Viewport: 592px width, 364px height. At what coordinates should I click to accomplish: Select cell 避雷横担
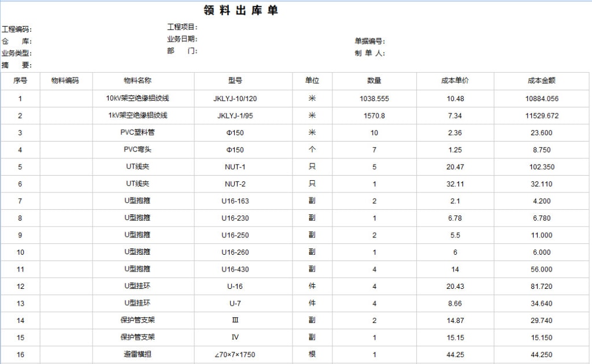tap(143, 355)
